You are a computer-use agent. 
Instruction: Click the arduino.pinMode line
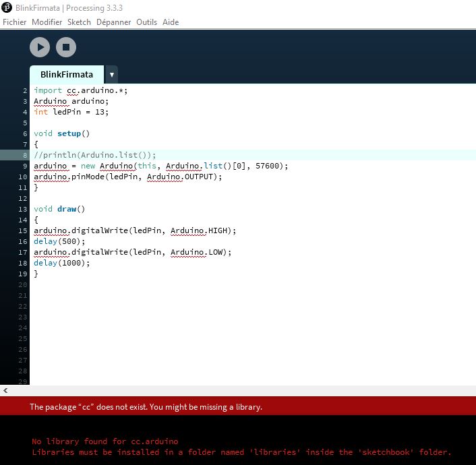[x=128, y=177]
